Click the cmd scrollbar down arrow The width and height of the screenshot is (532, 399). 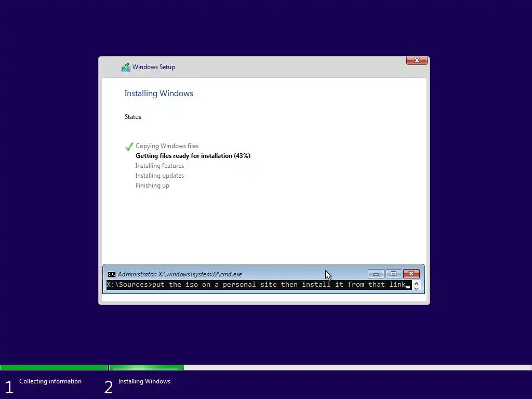pos(416,288)
